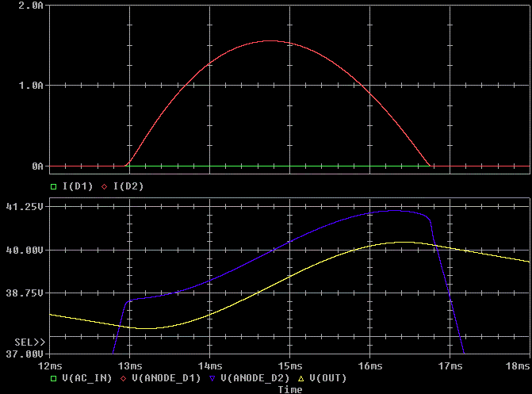Select the V(ANODE_D2) trace label

pyautogui.click(x=255, y=378)
